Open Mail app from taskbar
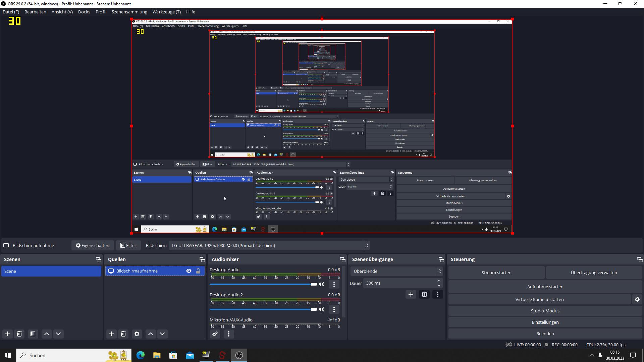Viewport: 644px width, 362px height. coord(190,355)
